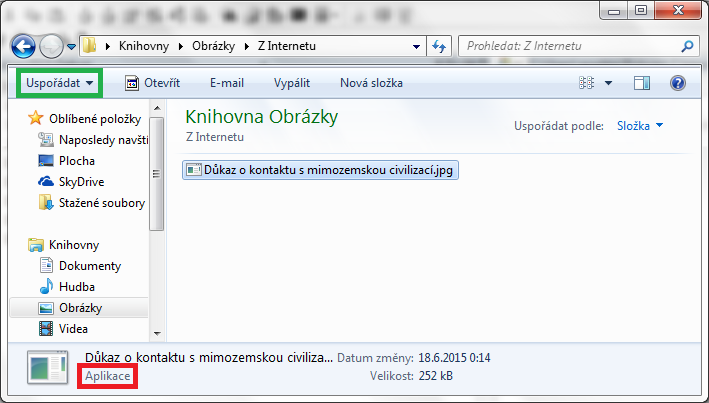The height and width of the screenshot is (403, 709).
Task: Open the Uspořádat dropdown menu
Action: [x=61, y=82]
